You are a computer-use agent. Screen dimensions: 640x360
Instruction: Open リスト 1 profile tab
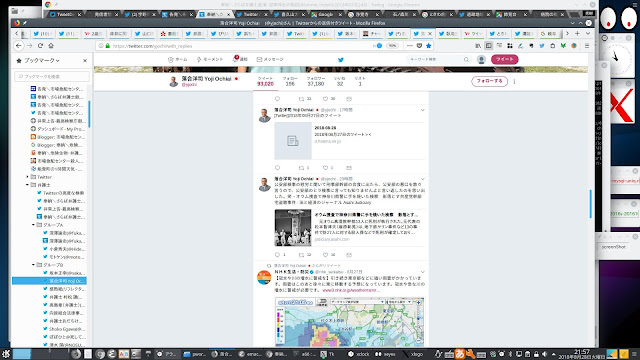[360, 81]
